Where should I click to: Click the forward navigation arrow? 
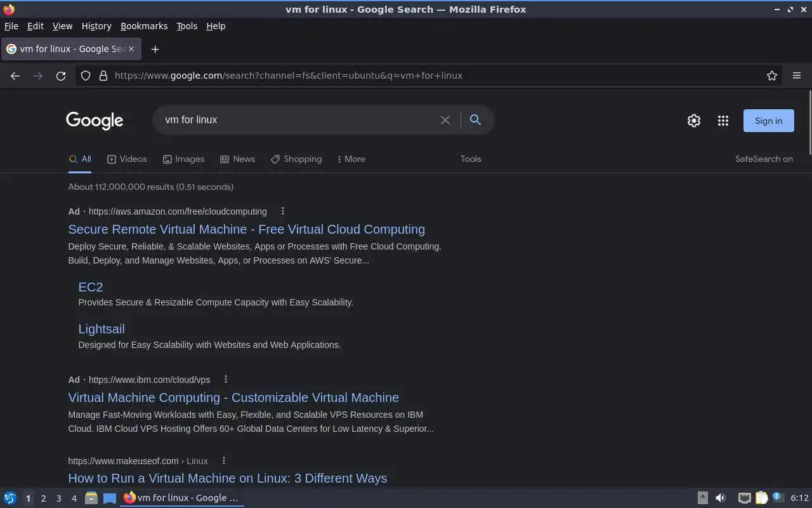tap(38, 76)
